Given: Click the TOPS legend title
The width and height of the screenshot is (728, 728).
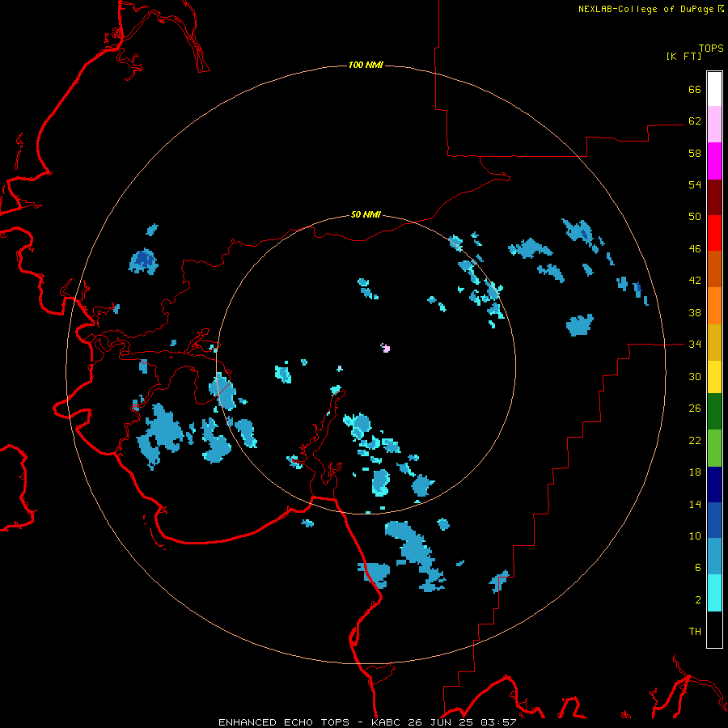Looking at the screenshot, I should (711, 49).
